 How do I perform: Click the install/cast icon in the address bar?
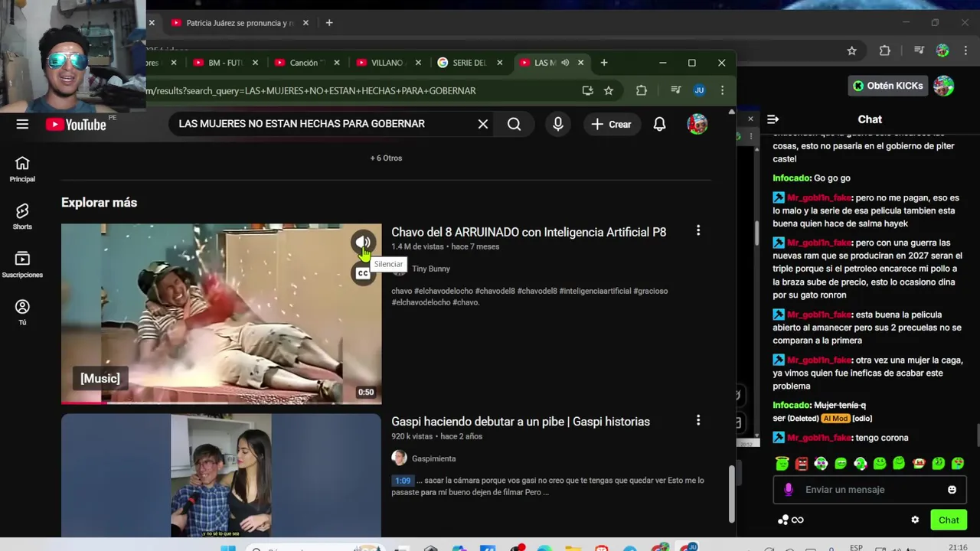[587, 90]
